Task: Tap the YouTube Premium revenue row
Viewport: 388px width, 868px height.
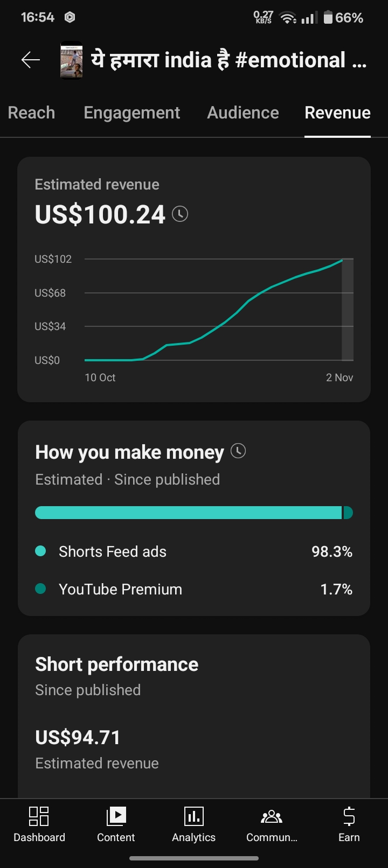Action: [x=193, y=589]
